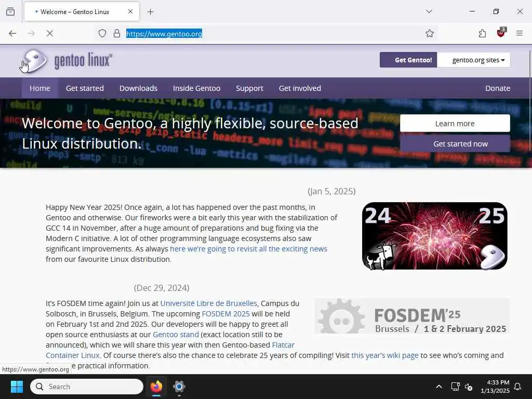Open uBlock Origin extension icon
Screen dimensions: 532x399
(501, 33)
